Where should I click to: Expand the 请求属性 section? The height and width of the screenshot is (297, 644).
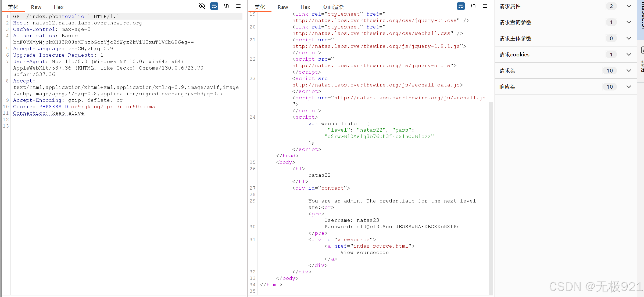629,6
